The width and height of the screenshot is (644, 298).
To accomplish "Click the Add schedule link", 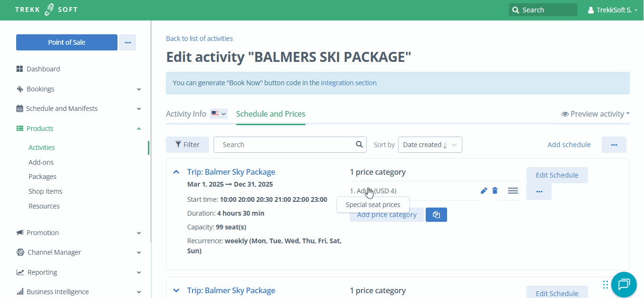I will pos(569,145).
